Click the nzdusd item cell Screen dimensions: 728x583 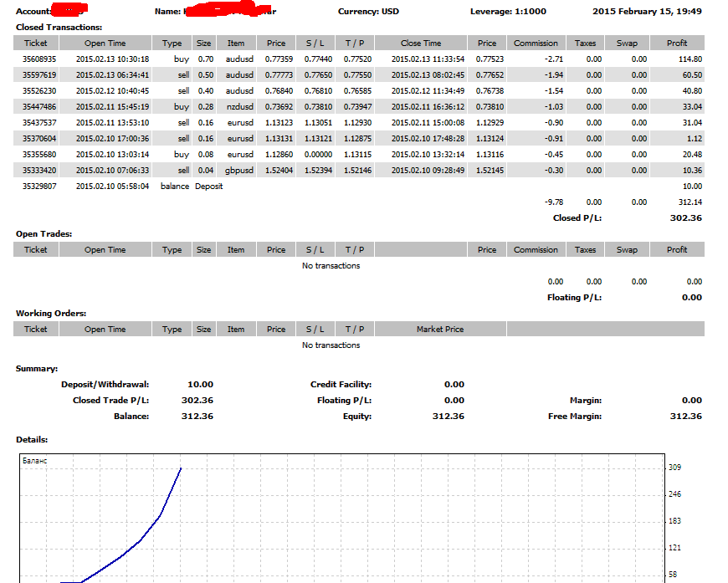point(239,107)
